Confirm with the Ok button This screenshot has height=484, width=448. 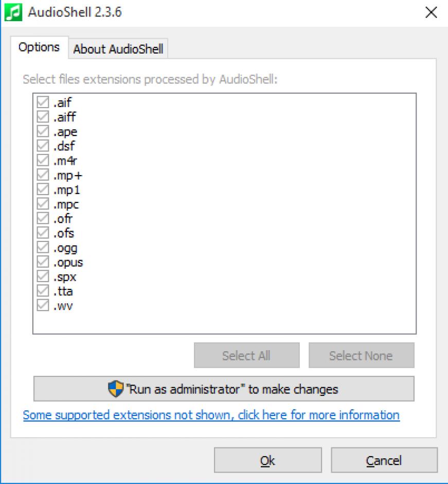pos(268,460)
